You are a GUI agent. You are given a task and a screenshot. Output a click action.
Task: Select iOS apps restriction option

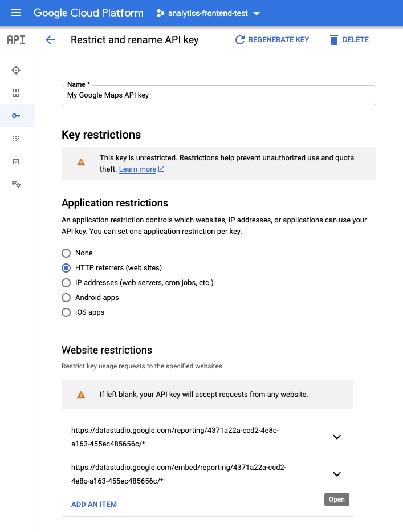click(x=66, y=312)
